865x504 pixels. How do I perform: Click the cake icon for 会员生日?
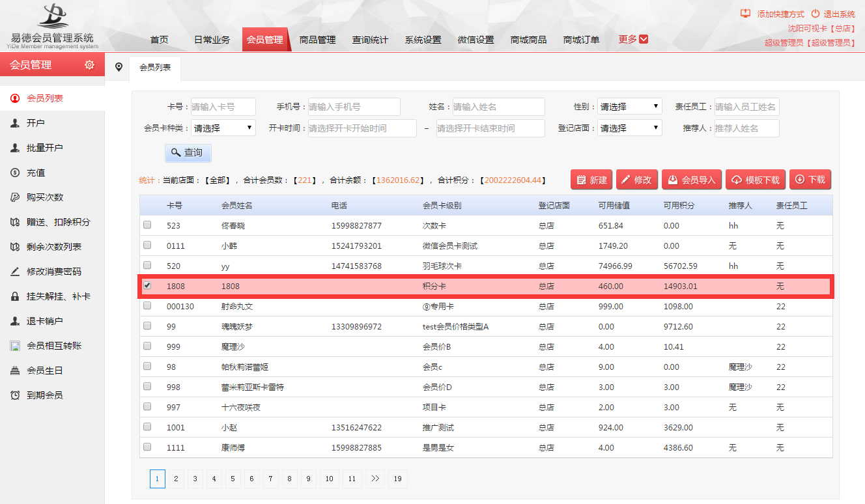pyautogui.click(x=15, y=371)
